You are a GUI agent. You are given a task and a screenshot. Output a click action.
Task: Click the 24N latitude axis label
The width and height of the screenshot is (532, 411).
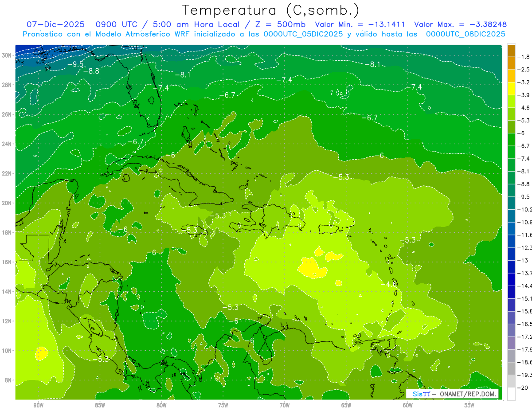tap(7, 144)
